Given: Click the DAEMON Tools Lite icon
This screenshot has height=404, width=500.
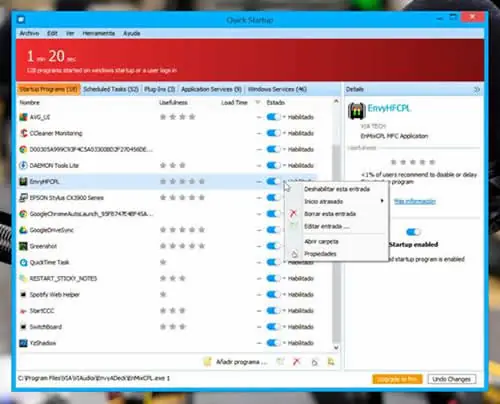Looking at the screenshot, I should pyautogui.click(x=23, y=165).
